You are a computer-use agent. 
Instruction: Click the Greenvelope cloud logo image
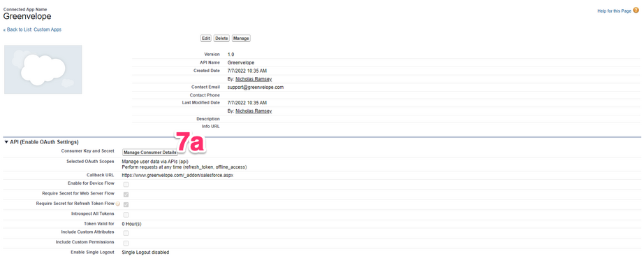pos(43,69)
